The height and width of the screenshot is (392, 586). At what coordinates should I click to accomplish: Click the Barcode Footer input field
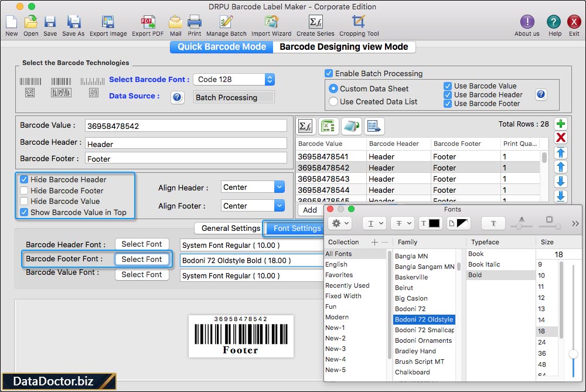[186, 158]
